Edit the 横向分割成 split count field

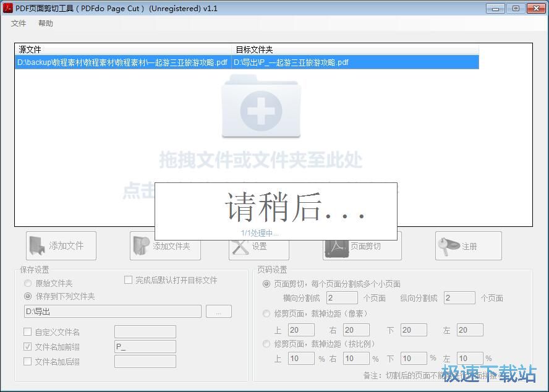342,297
